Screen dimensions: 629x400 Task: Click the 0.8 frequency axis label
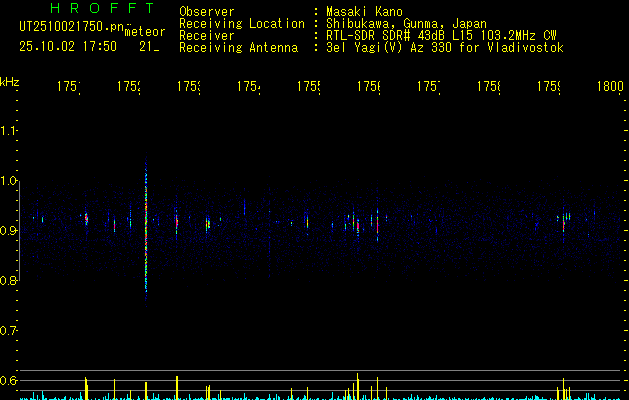tap(8, 280)
